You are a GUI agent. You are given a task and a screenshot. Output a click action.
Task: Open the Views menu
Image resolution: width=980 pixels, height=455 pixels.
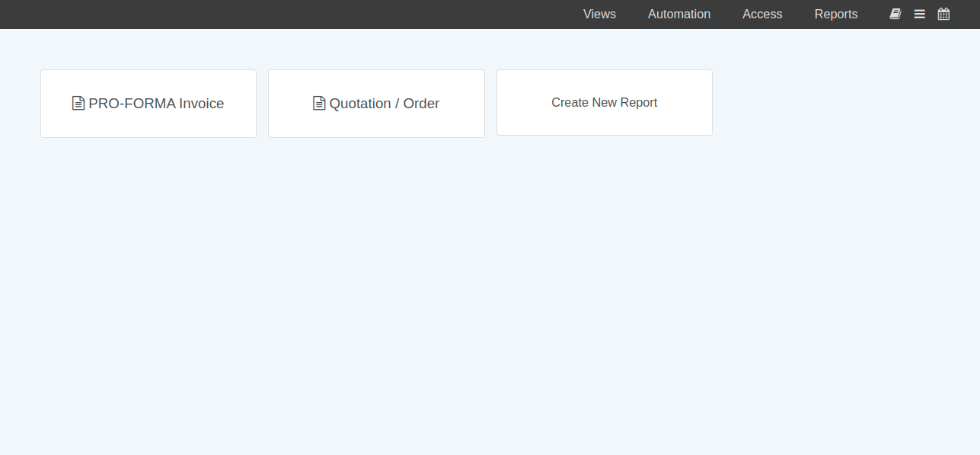[x=599, y=14]
